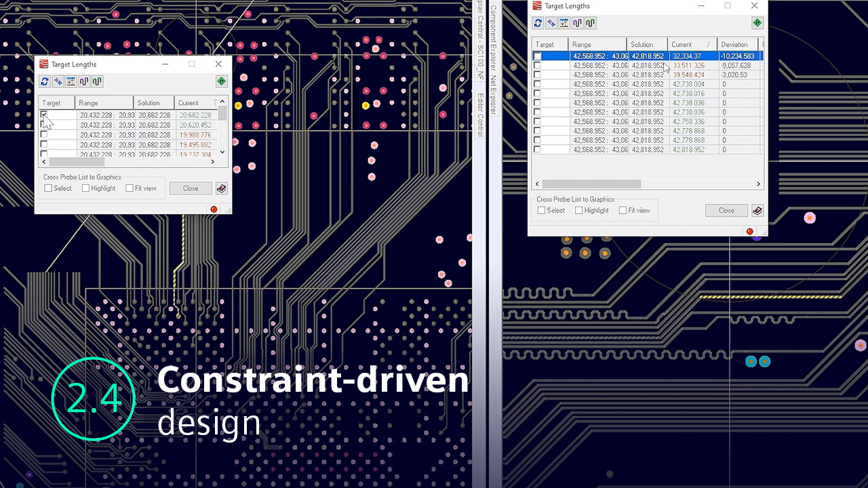Open help book icon beside Close in left dialog
The image size is (868, 488).
tap(221, 188)
